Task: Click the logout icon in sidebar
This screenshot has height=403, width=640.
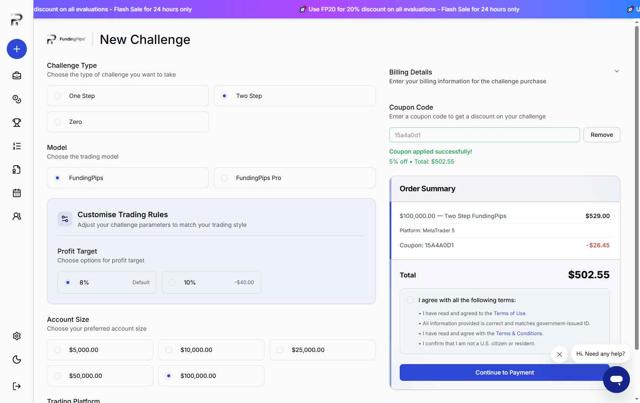Action: (17, 386)
